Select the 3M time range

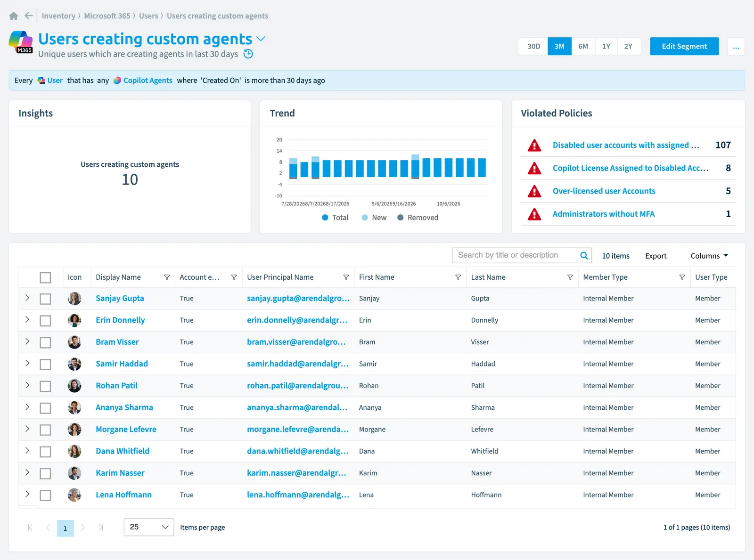click(x=559, y=46)
